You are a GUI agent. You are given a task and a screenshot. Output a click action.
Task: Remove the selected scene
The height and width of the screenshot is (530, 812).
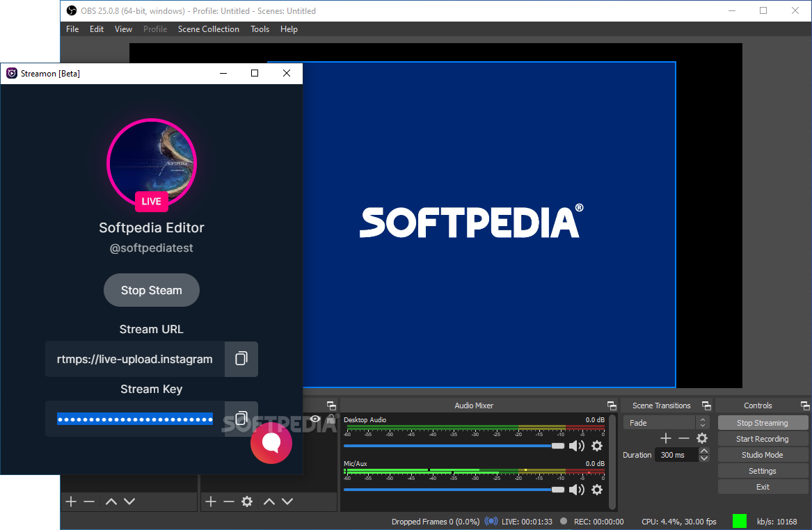point(89,501)
